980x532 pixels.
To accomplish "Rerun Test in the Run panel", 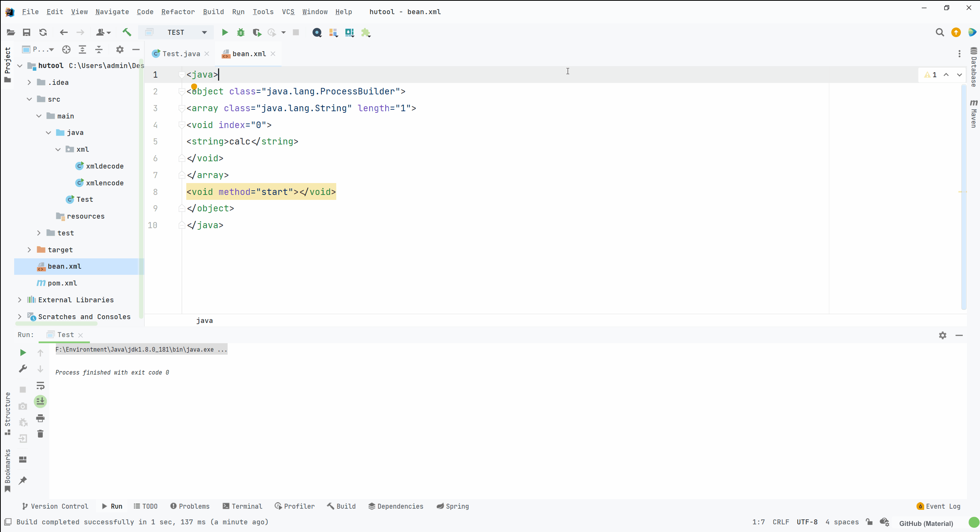I will [x=23, y=352].
